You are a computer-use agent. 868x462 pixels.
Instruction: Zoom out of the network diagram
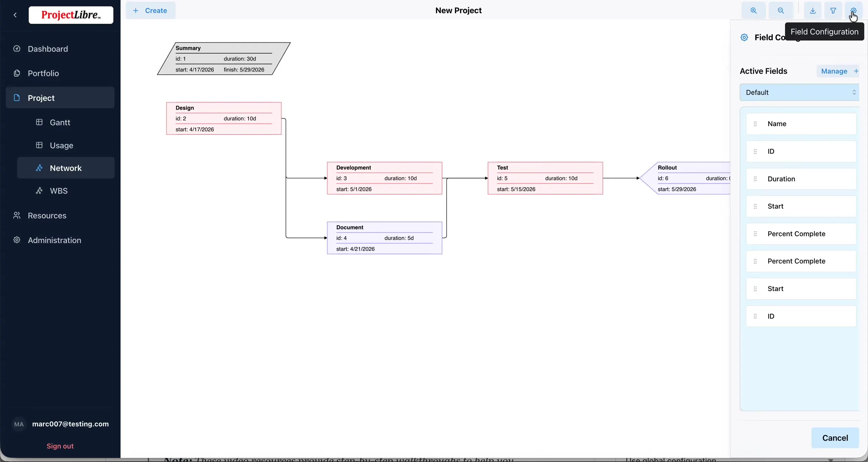pos(781,11)
